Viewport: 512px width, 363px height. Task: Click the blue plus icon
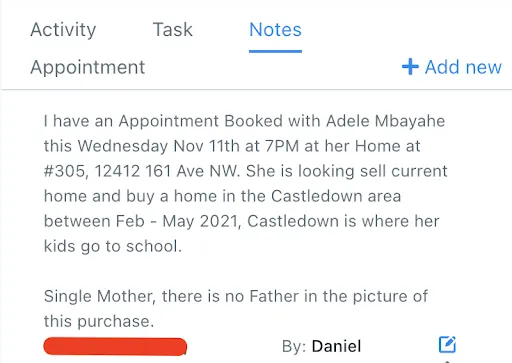click(x=410, y=67)
